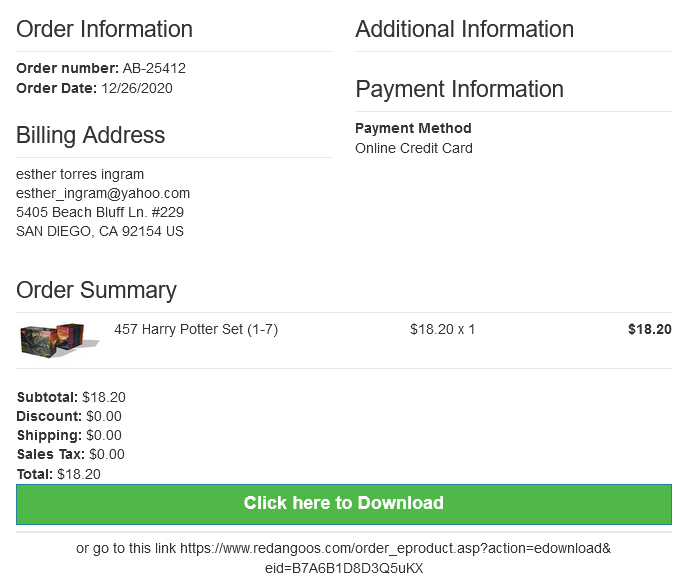Screen dimensions: 690x581
Task: Click the Payment Information heading
Action: pos(459,89)
